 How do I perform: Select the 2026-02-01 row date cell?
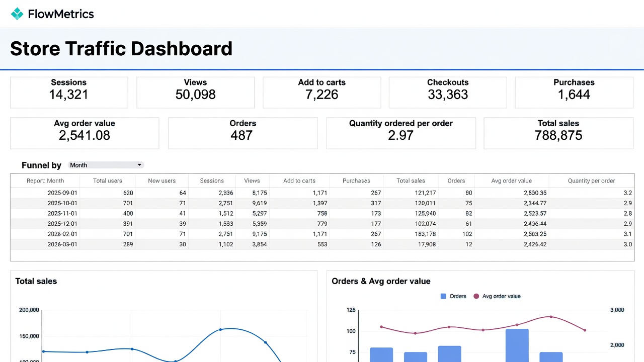pos(62,234)
